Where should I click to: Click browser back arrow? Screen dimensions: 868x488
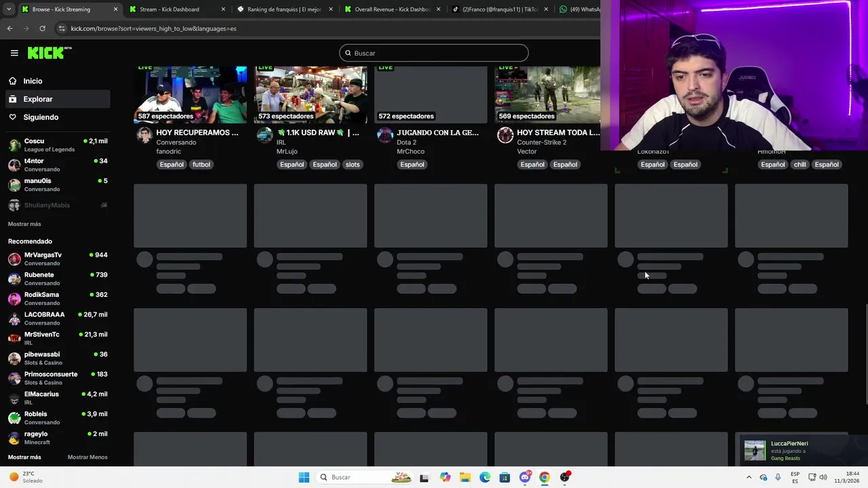tap(9, 28)
